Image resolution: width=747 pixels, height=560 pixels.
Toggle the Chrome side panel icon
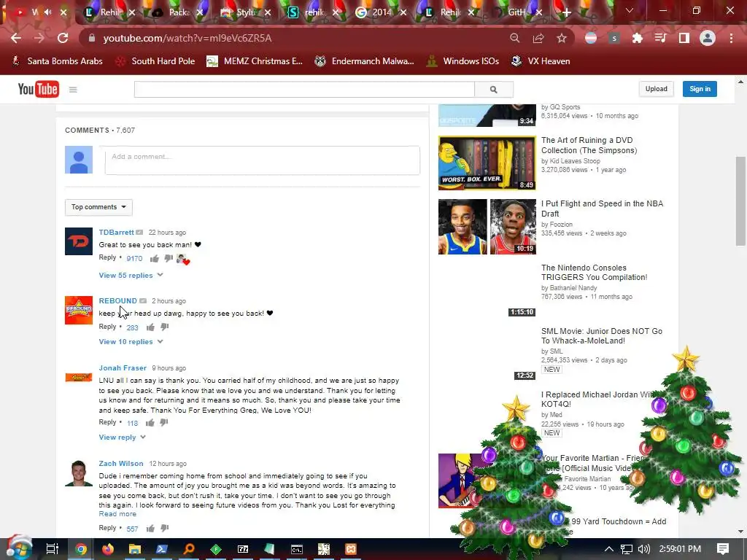pyautogui.click(x=684, y=38)
